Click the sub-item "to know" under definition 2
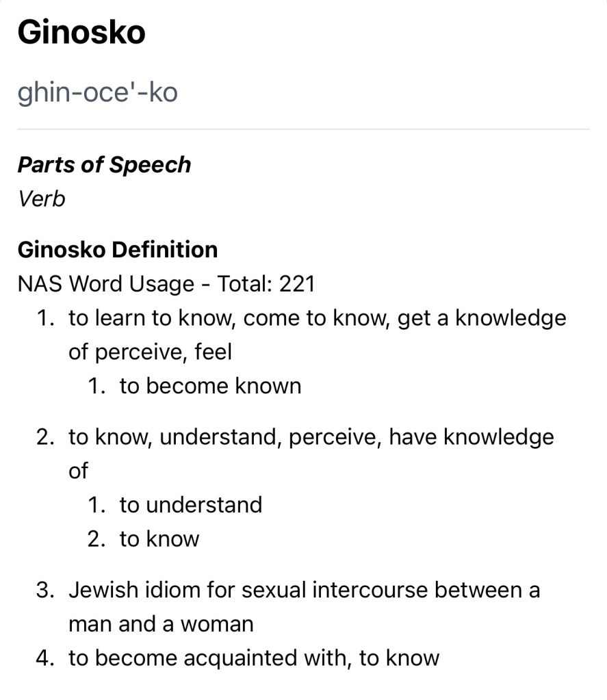The height and width of the screenshot is (700, 607). [159, 539]
